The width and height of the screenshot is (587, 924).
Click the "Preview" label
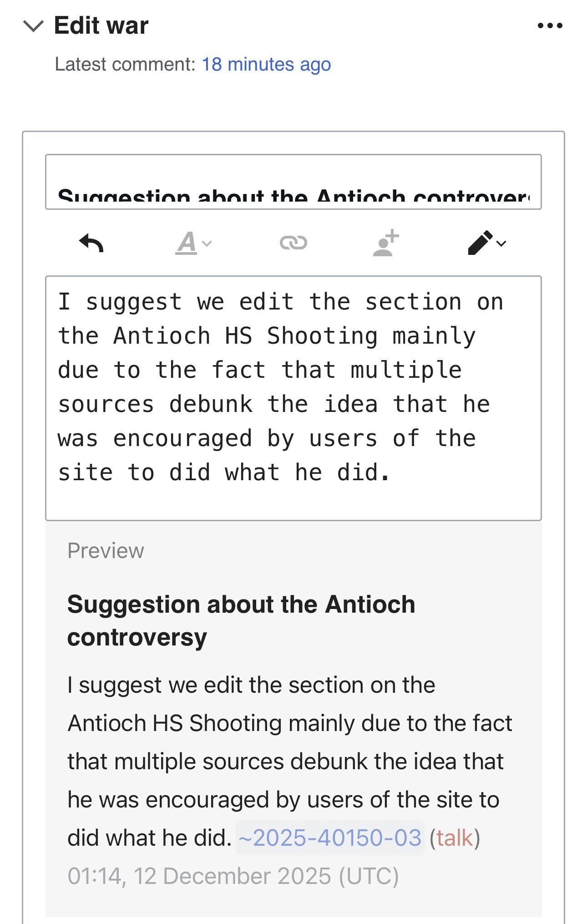(x=106, y=551)
